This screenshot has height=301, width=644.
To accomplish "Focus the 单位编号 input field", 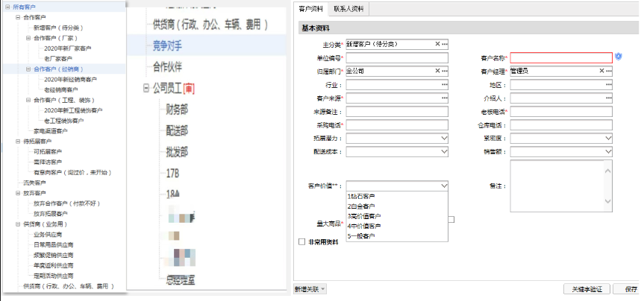I will [397, 57].
